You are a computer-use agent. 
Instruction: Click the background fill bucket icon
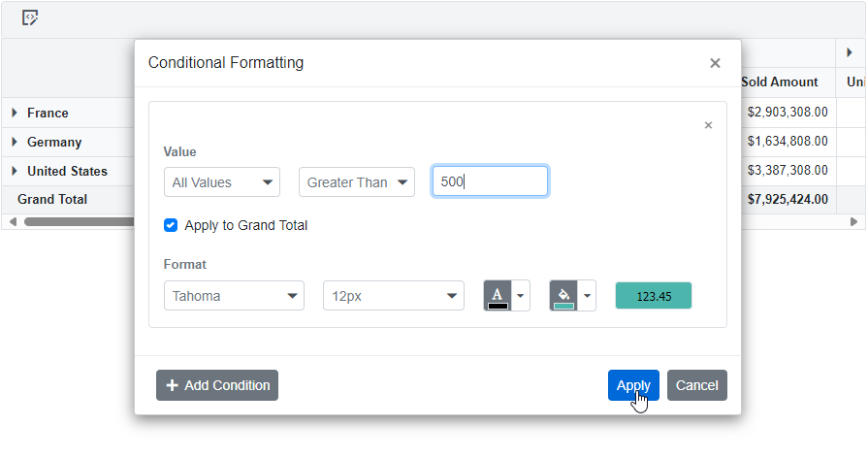[x=563, y=296]
